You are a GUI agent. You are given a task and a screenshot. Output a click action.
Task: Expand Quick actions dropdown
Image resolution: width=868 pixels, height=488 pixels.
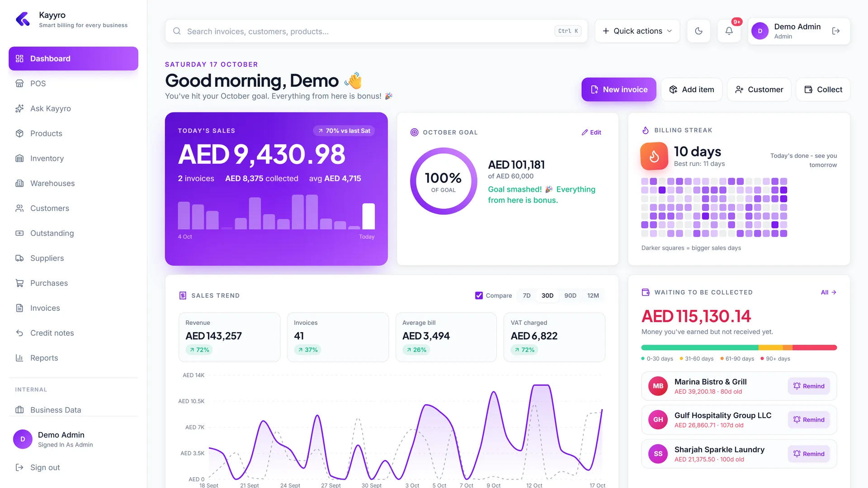[637, 31]
